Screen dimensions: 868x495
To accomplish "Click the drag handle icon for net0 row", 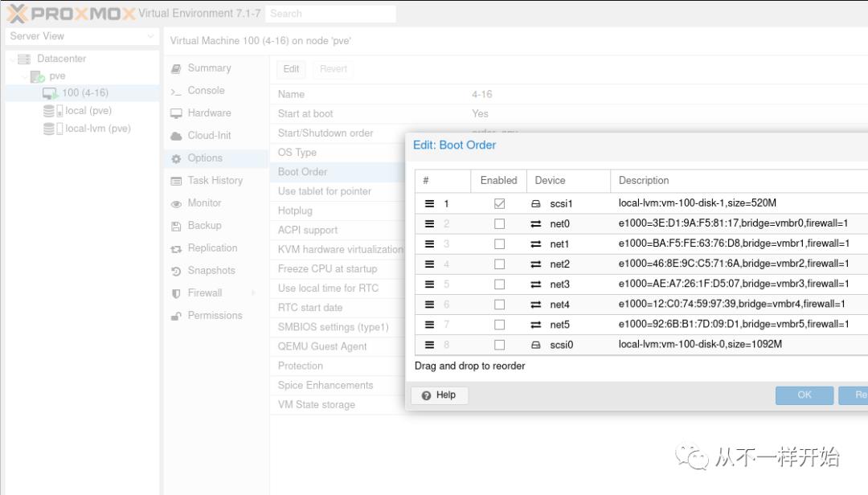I will 429,224.
